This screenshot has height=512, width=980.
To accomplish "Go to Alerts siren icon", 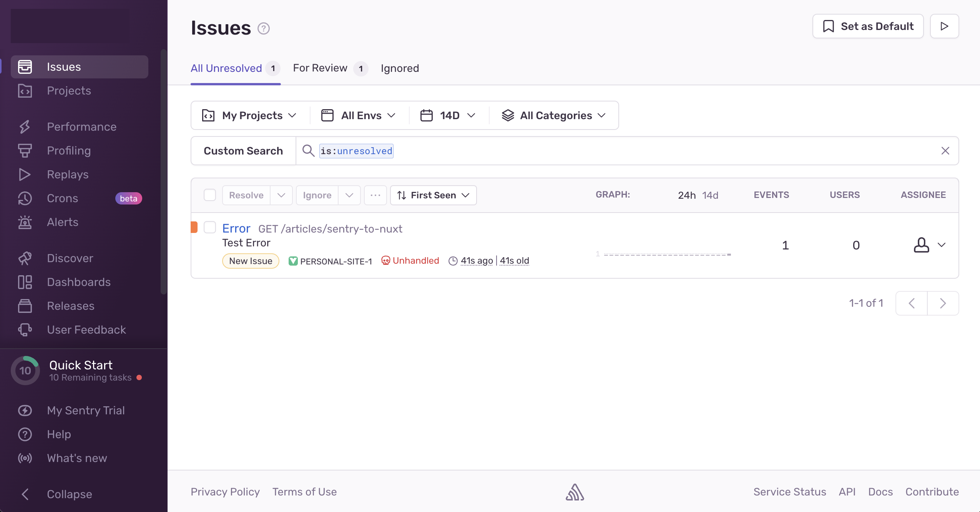I will point(25,222).
